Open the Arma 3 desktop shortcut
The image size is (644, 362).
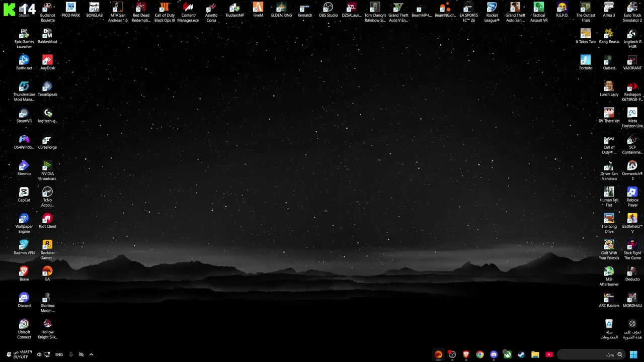point(609,10)
